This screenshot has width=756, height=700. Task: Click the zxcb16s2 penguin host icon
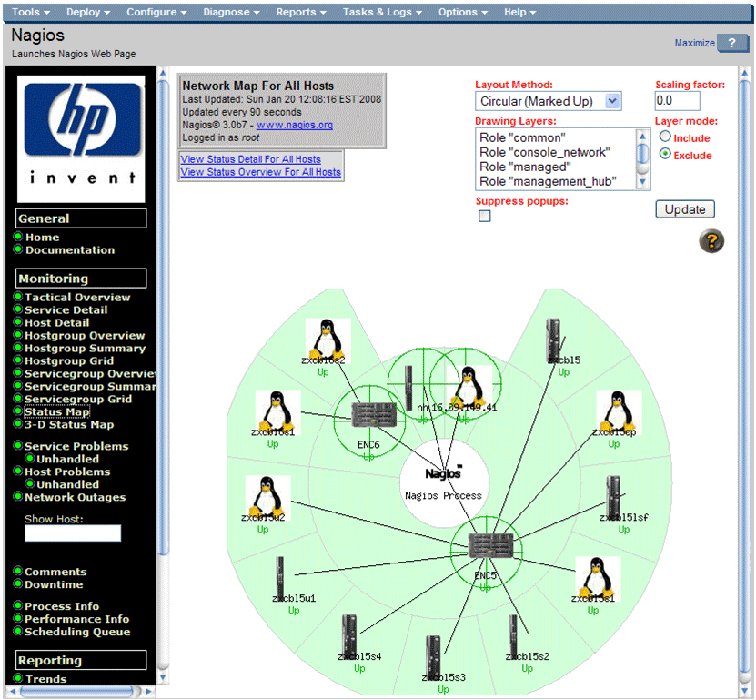pos(328,340)
